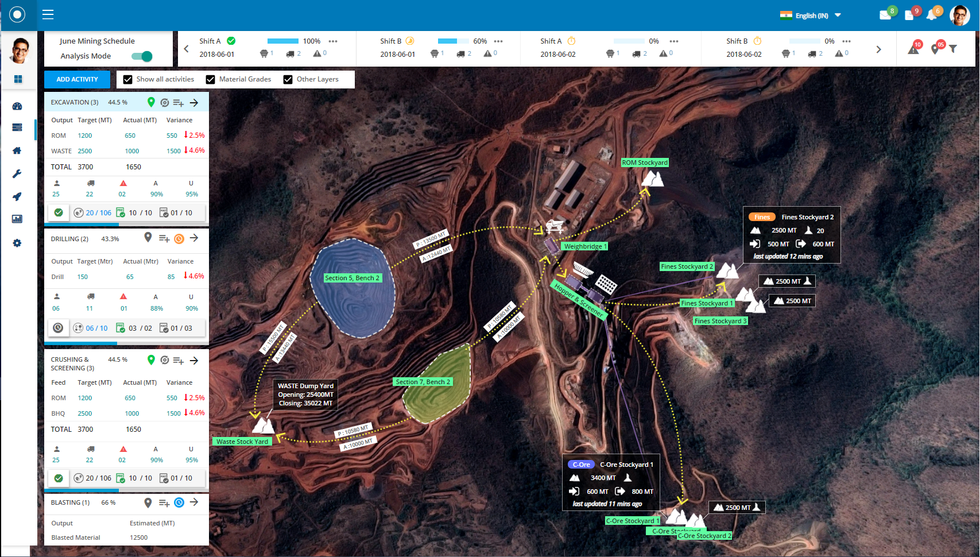Click the C-Ore grade tag
Image resolution: width=980 pixels, height=557 pixels.
581,465
